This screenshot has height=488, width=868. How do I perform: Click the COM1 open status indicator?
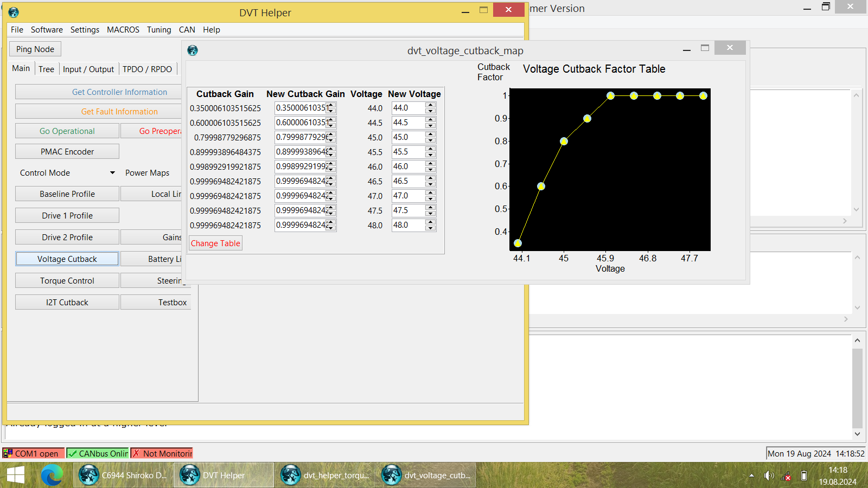(34, 453)
